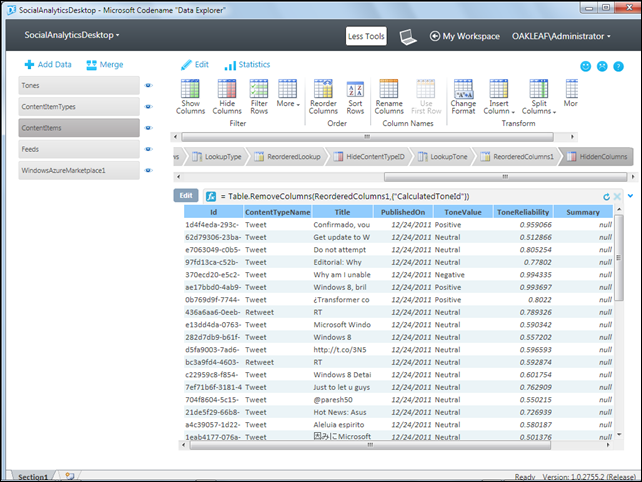Screen dimensions: 642x482
Task: Switch to the Section1 sheet tab
Action: (x=33, y=476)
